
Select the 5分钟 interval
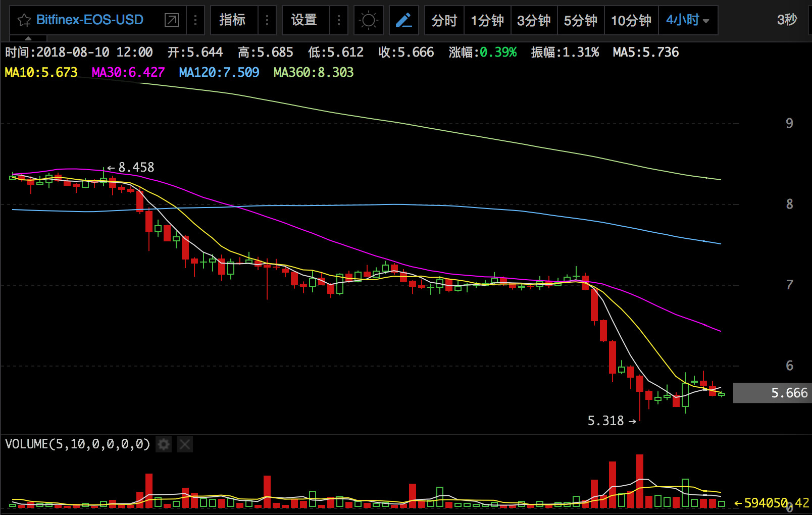[581, 20]
